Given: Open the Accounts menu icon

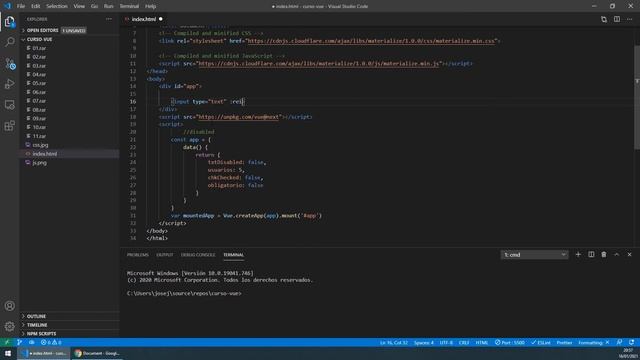Looking at the screenshot, I should click(x=9, y=306).
